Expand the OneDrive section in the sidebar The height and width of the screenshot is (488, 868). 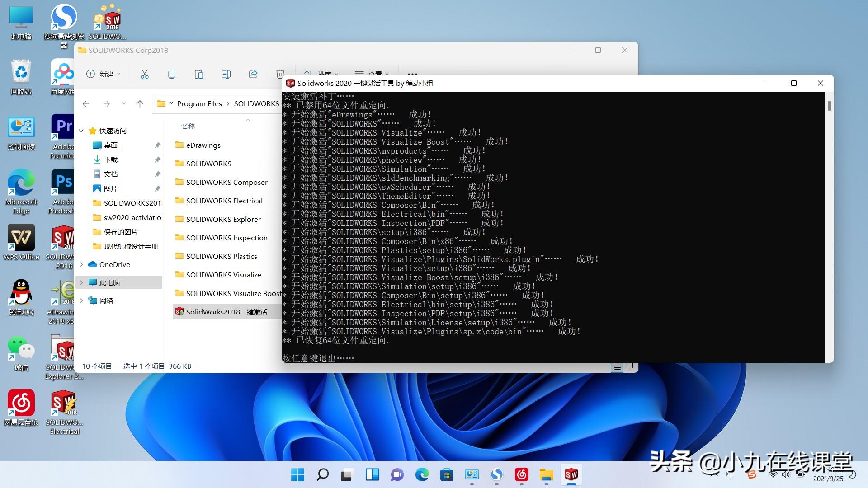click(81, 264)
